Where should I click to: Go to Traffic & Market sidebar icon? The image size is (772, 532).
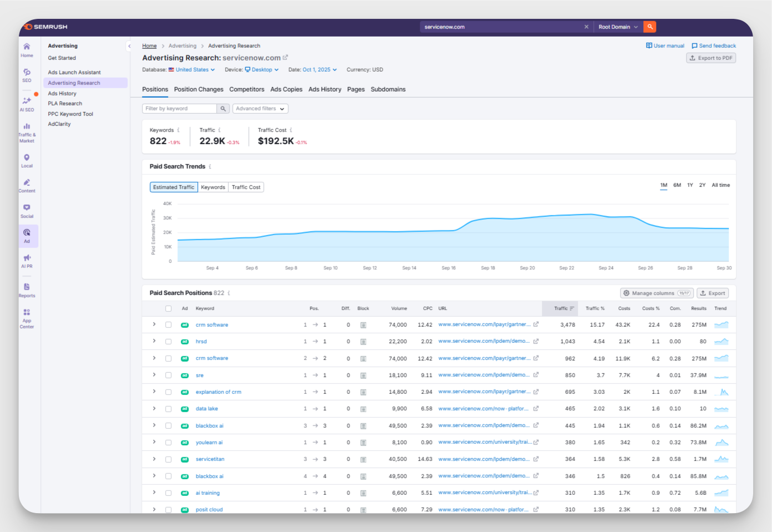[x=27, y=133]
